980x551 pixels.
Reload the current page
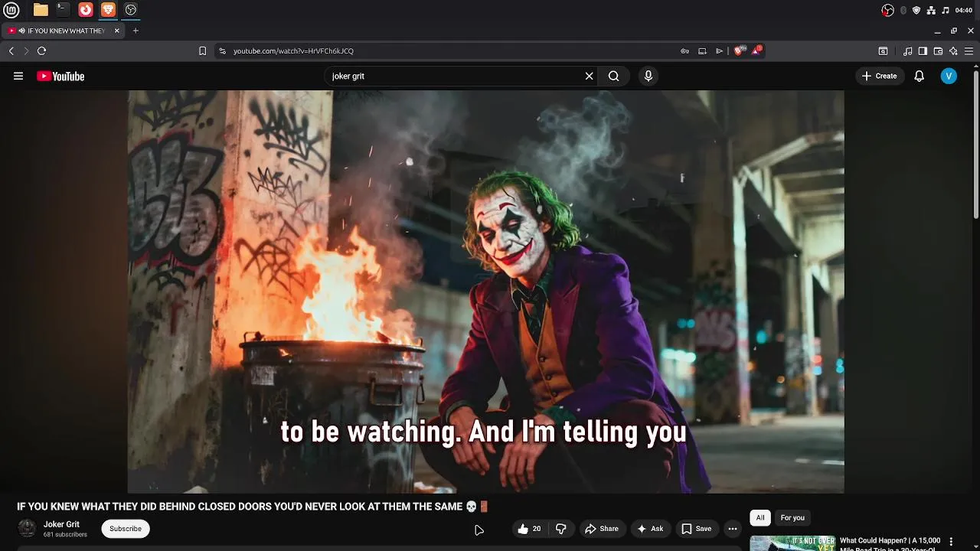[41, 51]
